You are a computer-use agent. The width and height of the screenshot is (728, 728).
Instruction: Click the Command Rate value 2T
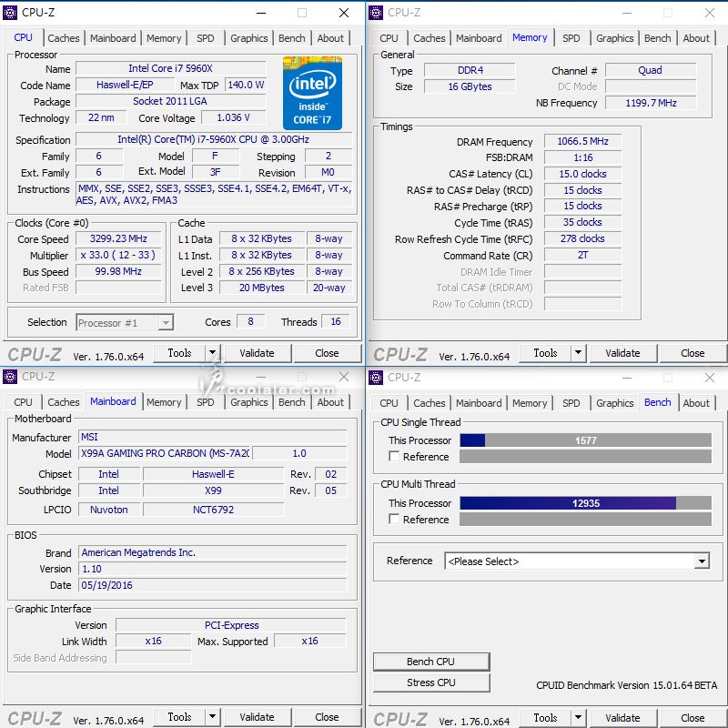pyautogui.click(x=582, y=255)
